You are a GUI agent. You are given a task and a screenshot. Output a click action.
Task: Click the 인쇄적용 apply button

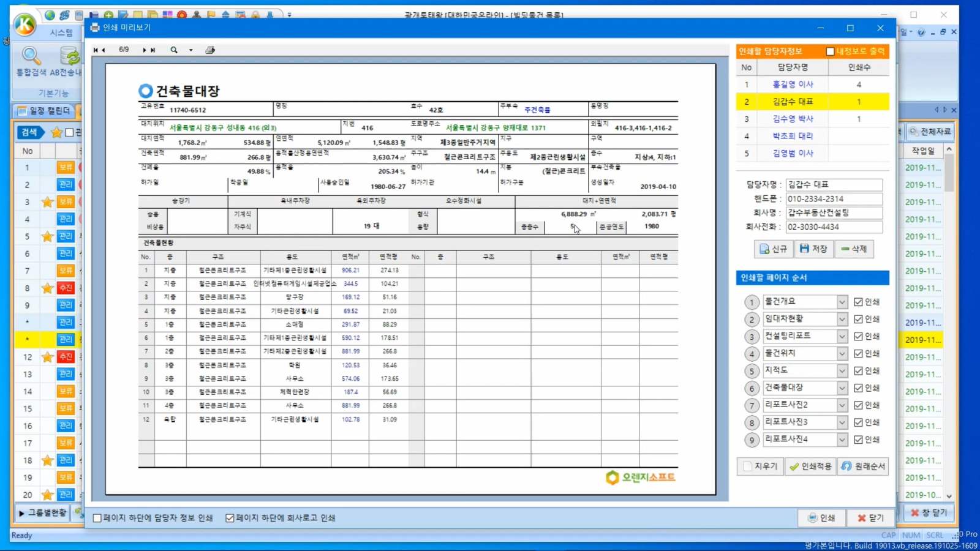point(810,467)
